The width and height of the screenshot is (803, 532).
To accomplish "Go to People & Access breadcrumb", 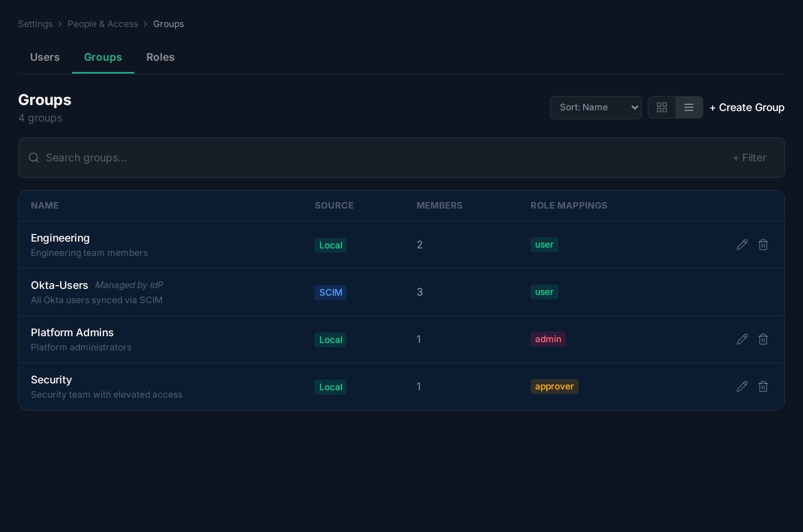I will point(103,24).
